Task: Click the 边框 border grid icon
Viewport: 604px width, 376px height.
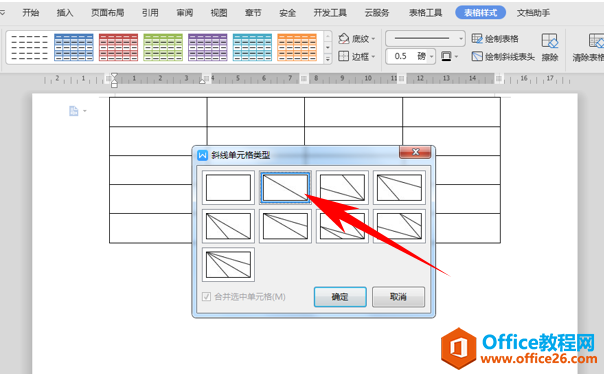Action: pyautogui.click(x=343, y=56)
